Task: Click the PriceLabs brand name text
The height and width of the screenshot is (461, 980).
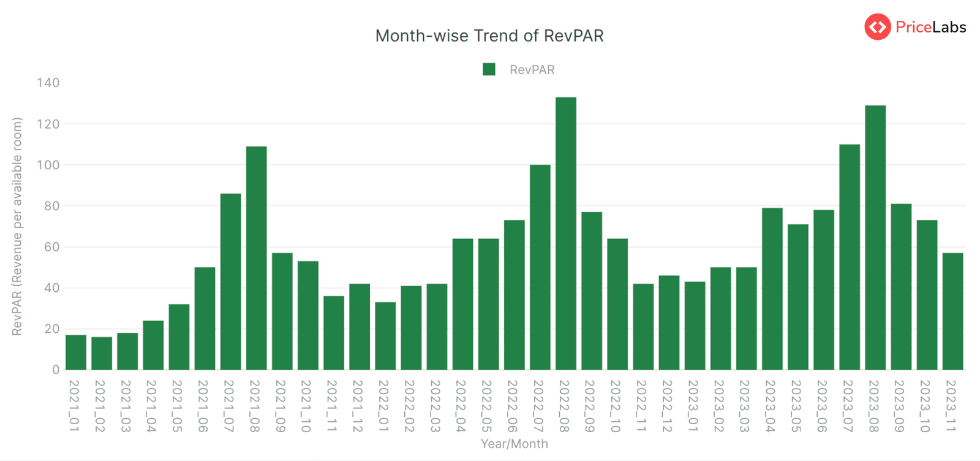Action: point(930,27)
